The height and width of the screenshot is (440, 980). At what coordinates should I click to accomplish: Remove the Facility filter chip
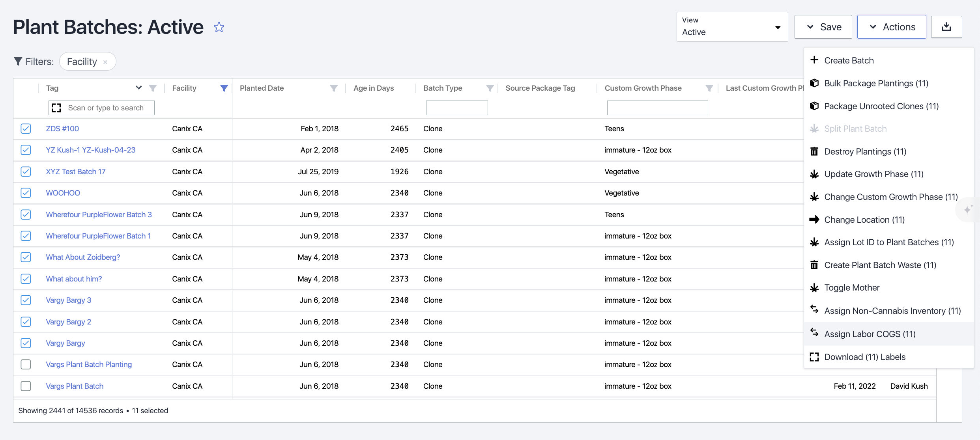pyautogui.click(x=105, y=62)
